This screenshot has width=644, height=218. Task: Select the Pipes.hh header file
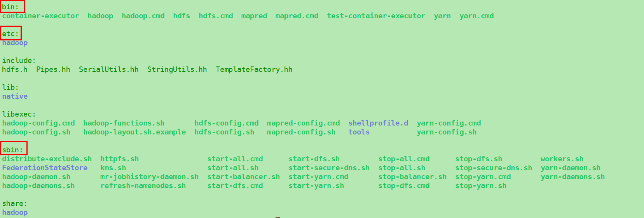[x=53, y=70]
